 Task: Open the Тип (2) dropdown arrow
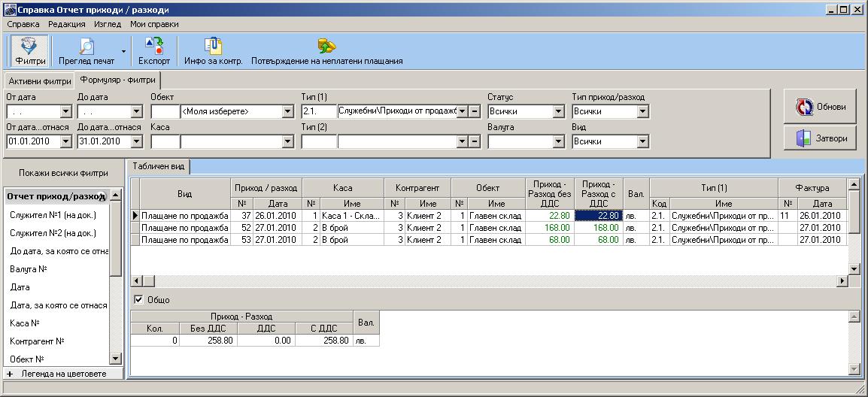tap(463, 142)
